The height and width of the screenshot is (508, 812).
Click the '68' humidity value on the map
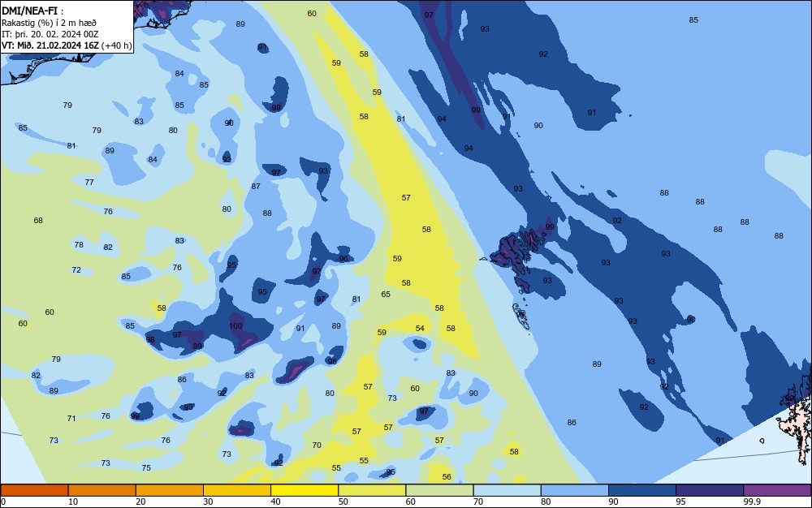coord(38,220)
